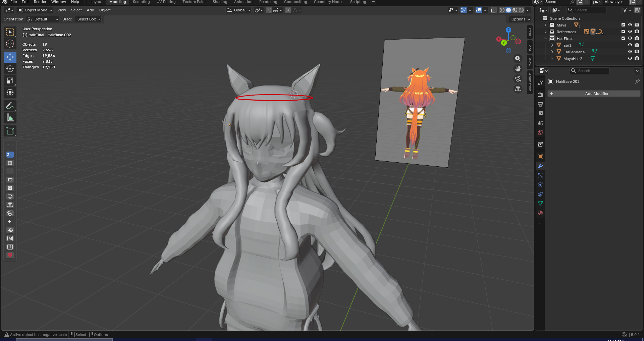
Task: Open the Select Box drag dropdown
Action: pos(89,19)
